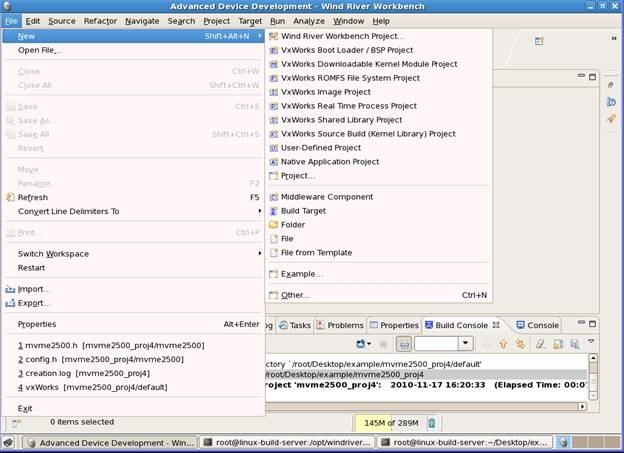Screen dimensions: 624x453
Task: Jump to previous error up arrow
Action: coord(503,344)
